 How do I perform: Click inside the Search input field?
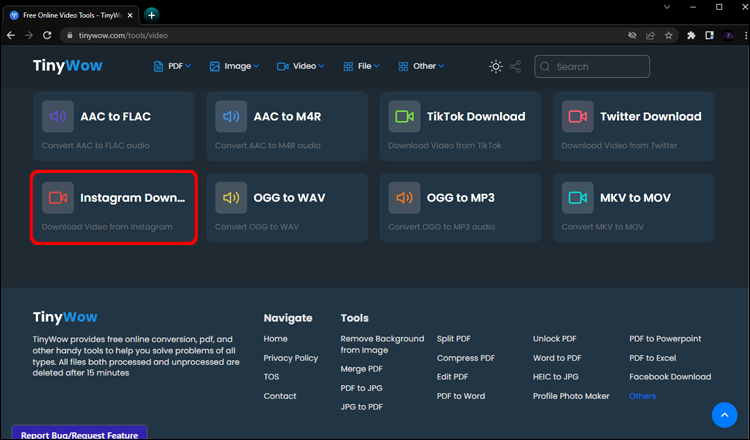[x=600, y=67]
